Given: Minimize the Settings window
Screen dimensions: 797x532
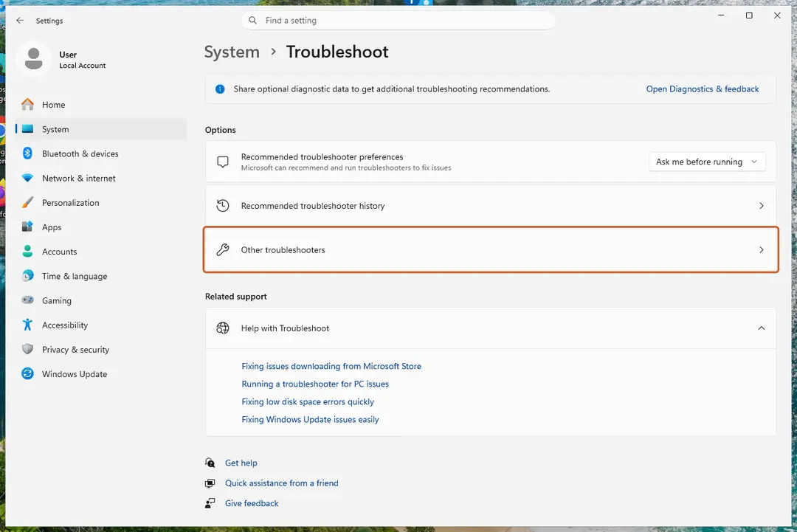Looking at the screenshot, I should (x=721, y=15).
